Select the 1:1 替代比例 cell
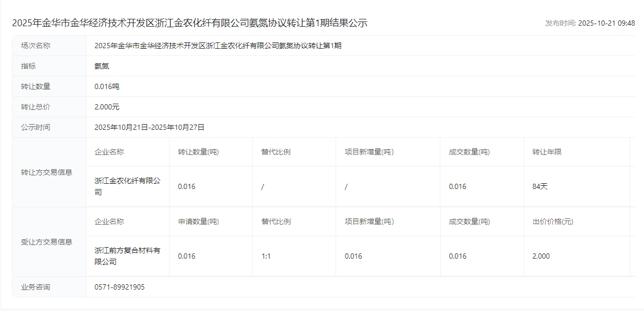 266,256
